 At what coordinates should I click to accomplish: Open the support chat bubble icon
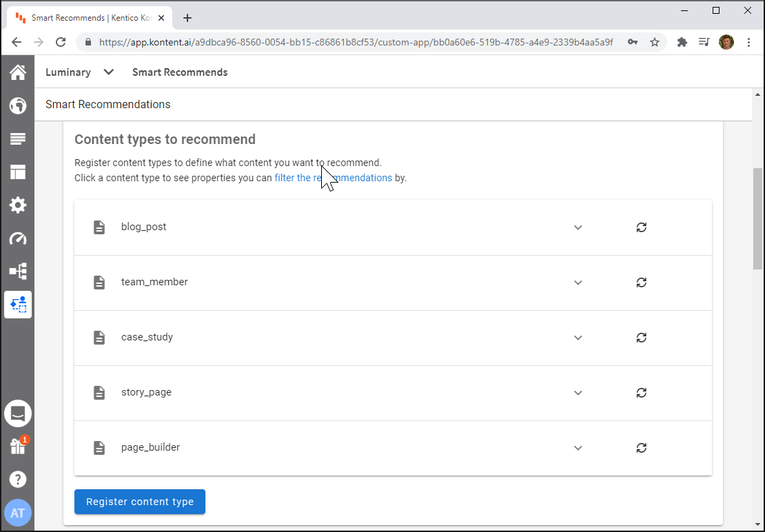[x=17, y=413]
